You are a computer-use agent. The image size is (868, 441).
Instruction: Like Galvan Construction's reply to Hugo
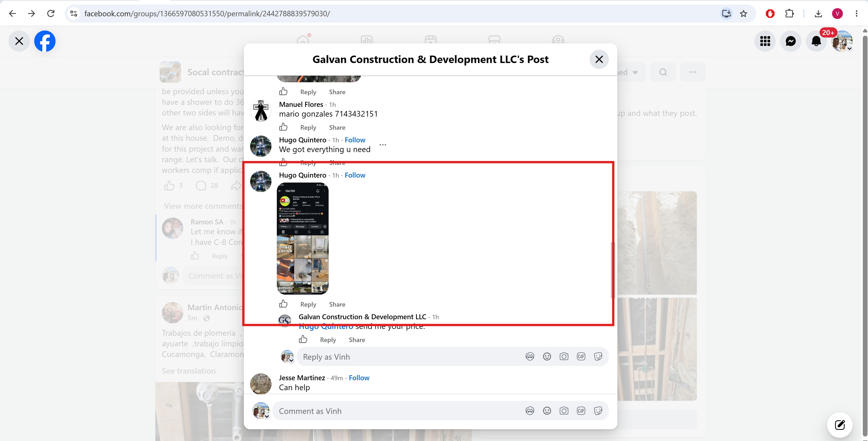[303, 339]
